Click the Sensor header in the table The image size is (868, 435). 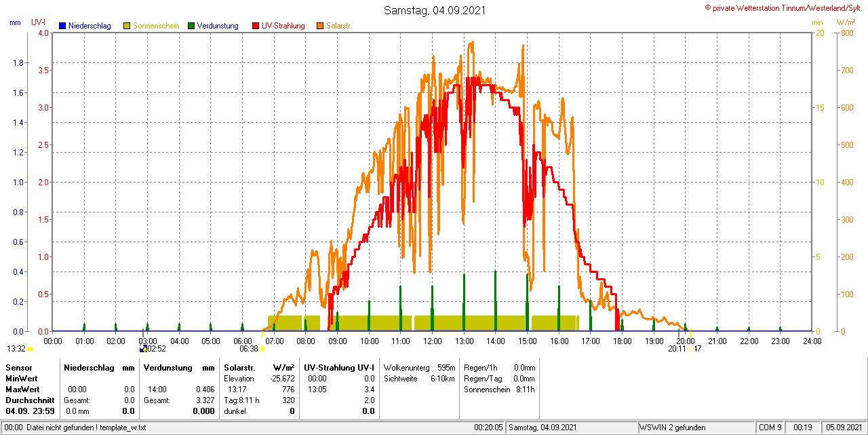[x=19, y=367]
